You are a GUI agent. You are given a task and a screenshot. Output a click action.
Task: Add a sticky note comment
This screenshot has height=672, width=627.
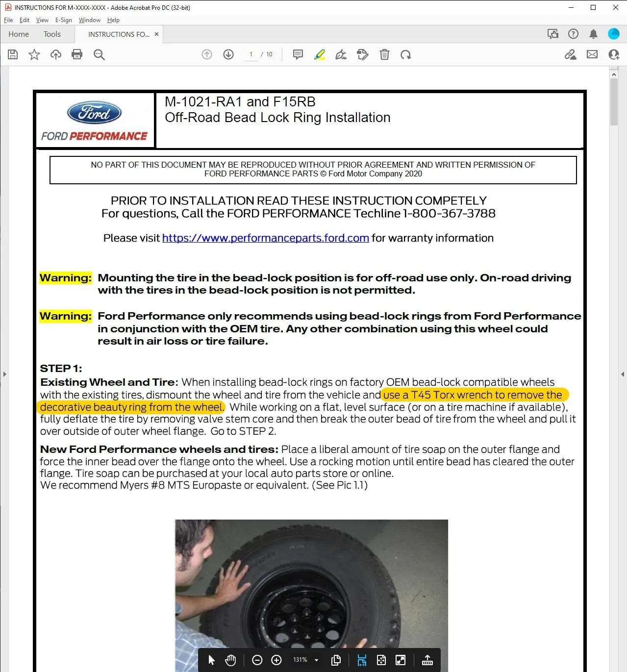[x=298, y=54]
